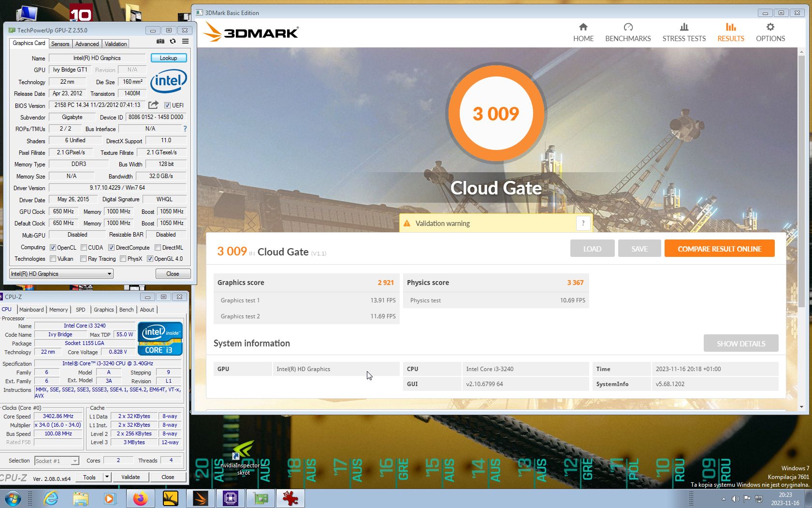This screenshot has height=508, width=812.
Task: Switch to GPU-Z Validation tab
Action: click(116, 44)
